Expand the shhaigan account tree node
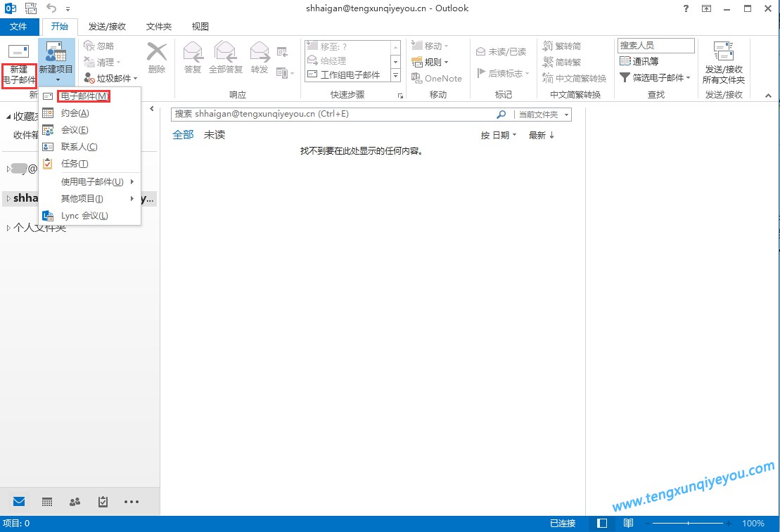Viewport: 780px width, 532px height. [8, 199]
